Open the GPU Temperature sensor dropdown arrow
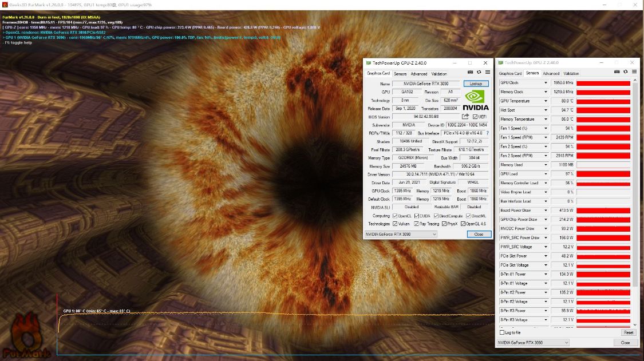 tap(546, 101)
